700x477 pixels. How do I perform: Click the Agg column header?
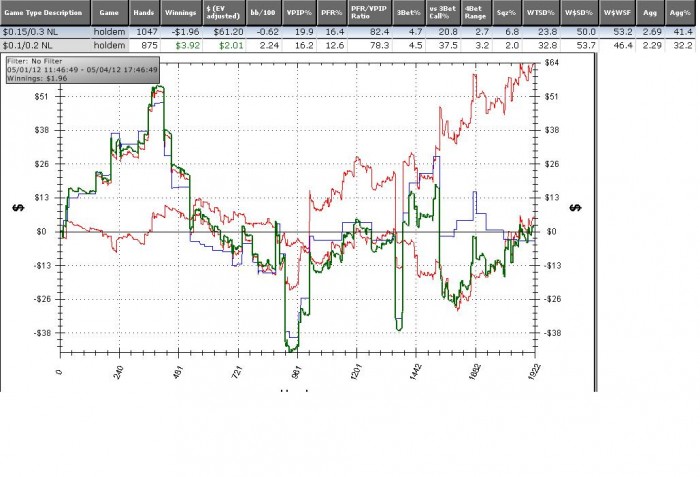tap(650, 13)
